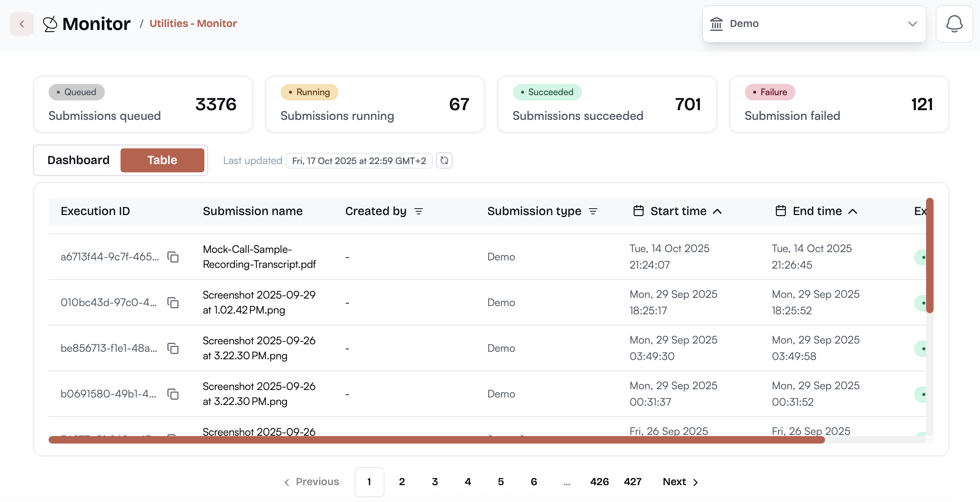Switch to the Dashboard tab
Viewport: 980px width, 502px height.
pyautogui.click(x=78, y=160)
